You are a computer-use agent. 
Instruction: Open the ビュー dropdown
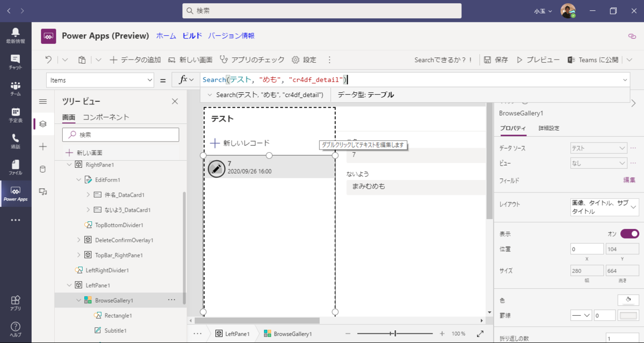(598, 163)
